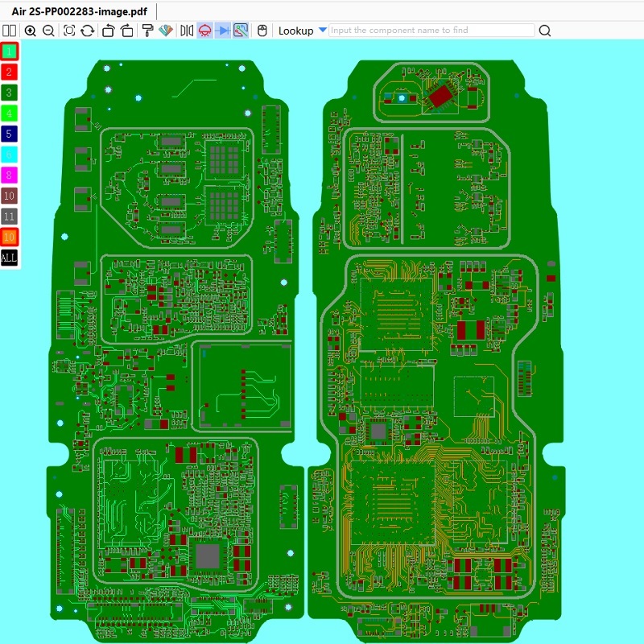Click the large dark red chip on right board
The width and height of the screenshot is (644, 644).
point(440,95)
